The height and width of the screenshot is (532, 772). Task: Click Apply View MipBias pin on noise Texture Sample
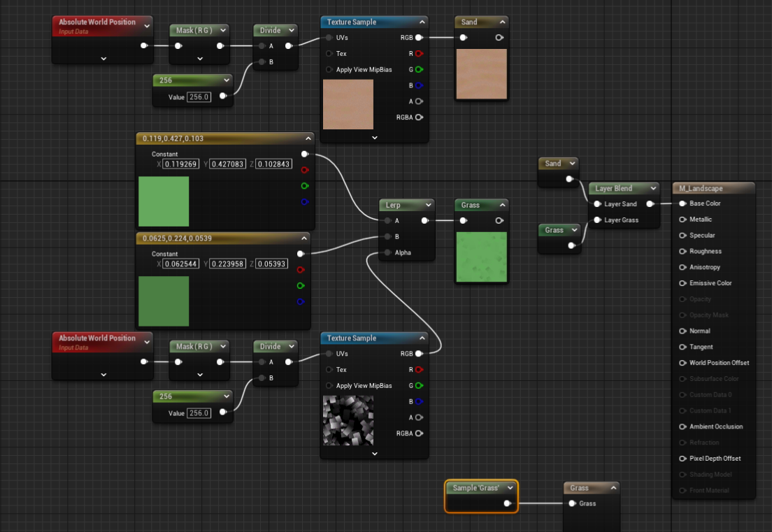pyautogui.click(x=329, y=385)
